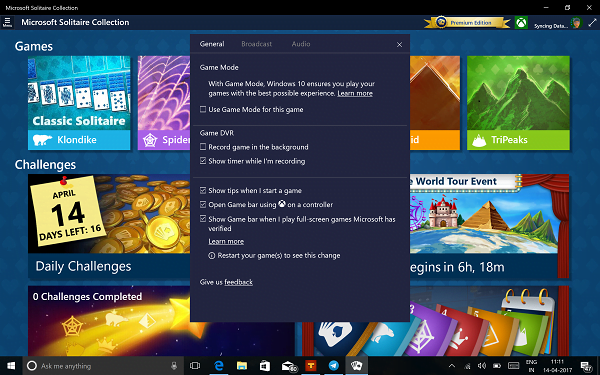This screenshot has height=375, width=600.
Task: Open the Windows Start button
Action: [11, 366]
